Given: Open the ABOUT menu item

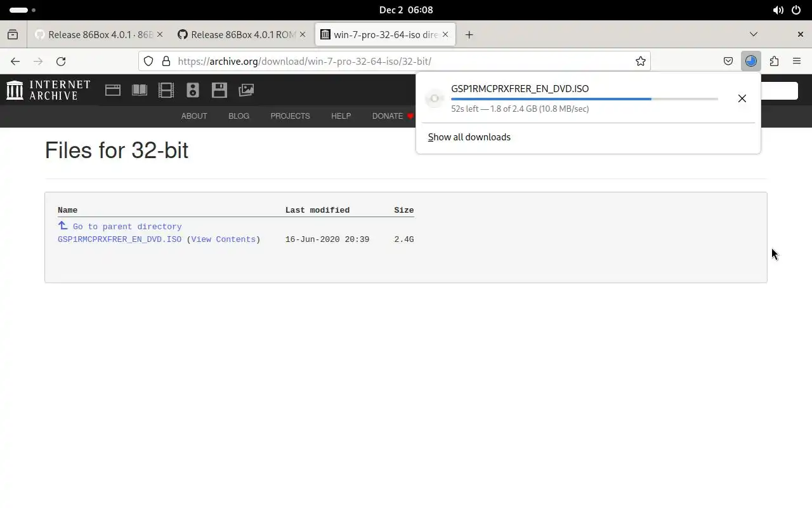Looking at the screenshot, I should pos(194,116).
